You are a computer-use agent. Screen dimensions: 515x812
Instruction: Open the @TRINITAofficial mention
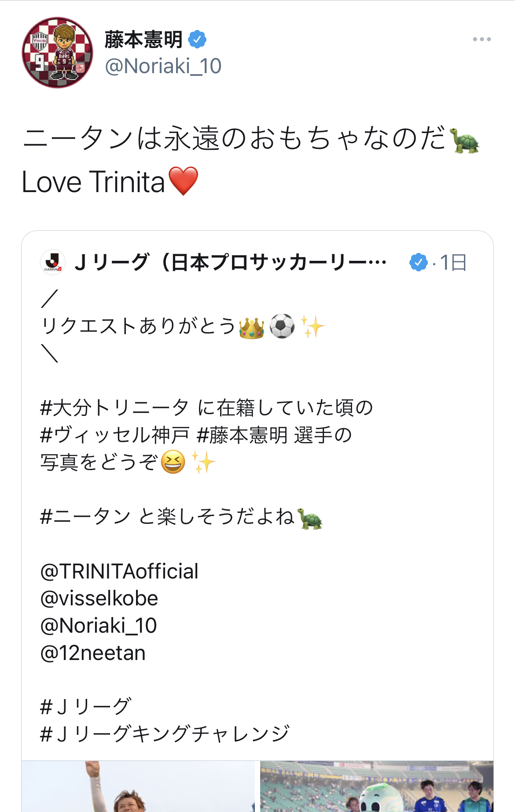click(x=119, y=571)
